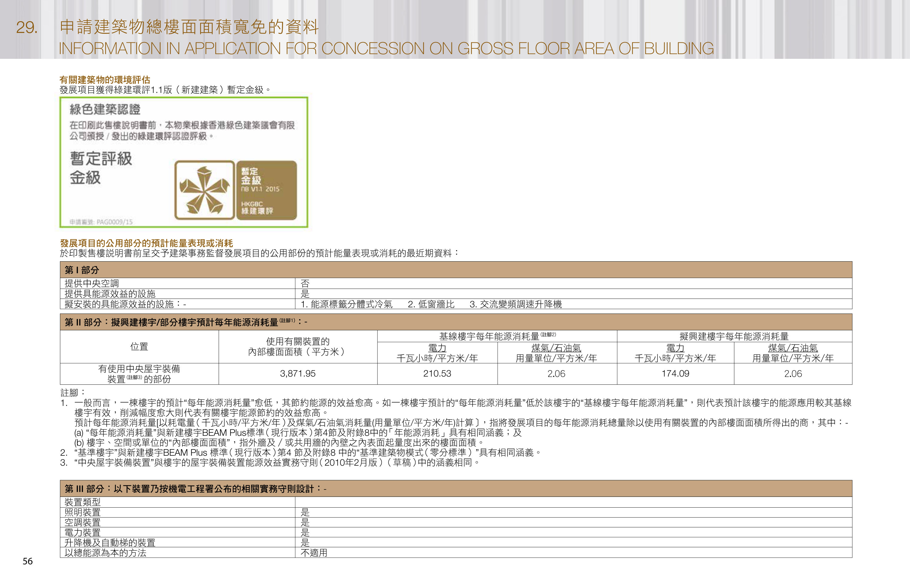Select the 綠色建築認證 certificate image
This screenshot has width=910, height=588.
(184, 162)
